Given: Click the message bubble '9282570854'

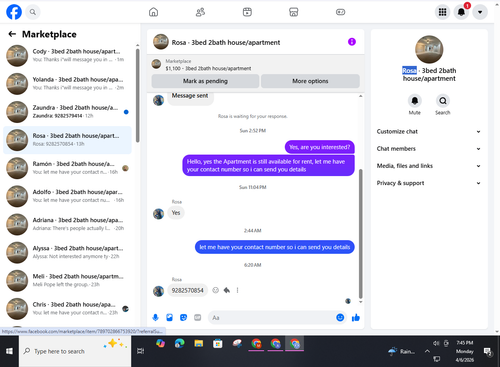Looking at the screenshot, I should click(187, 290).
